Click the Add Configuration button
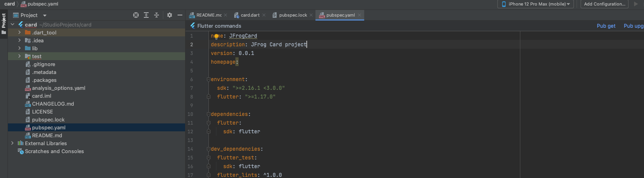 [x=604, y=4]
